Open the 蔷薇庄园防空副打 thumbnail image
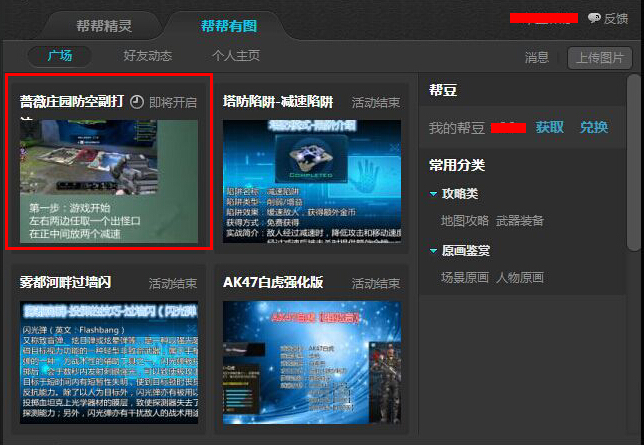This screenshot has height=445, width=644. click(x=109, y=181)
